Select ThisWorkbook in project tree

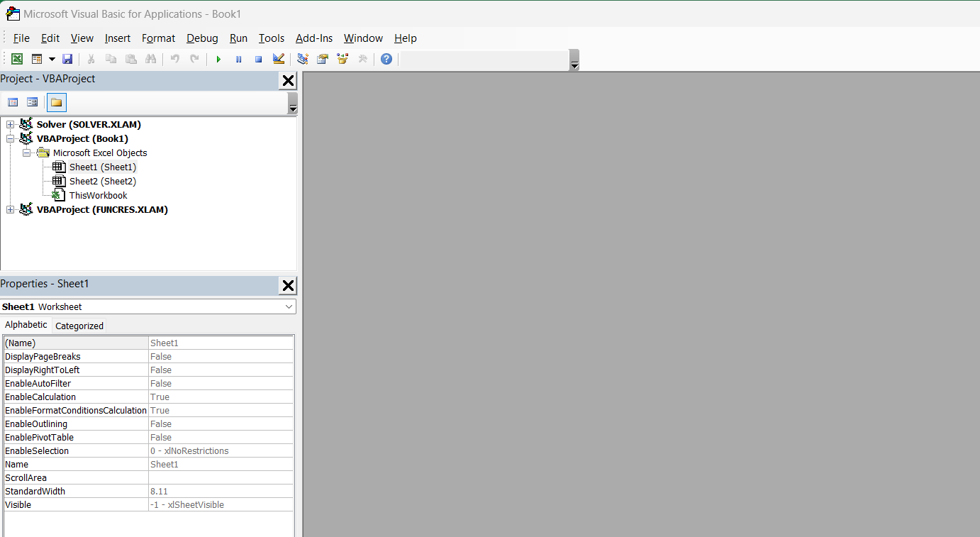(x=98, y=196)
